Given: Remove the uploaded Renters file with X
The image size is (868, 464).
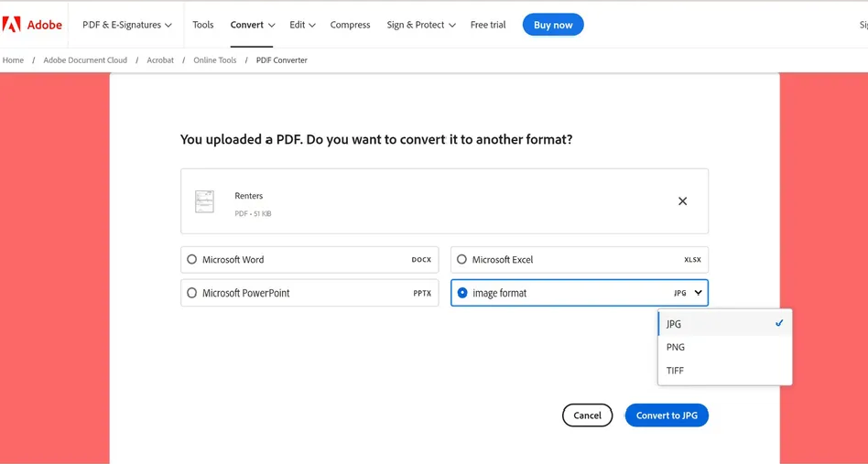Looking at the screenshot, I should click(x=682, y=201).
